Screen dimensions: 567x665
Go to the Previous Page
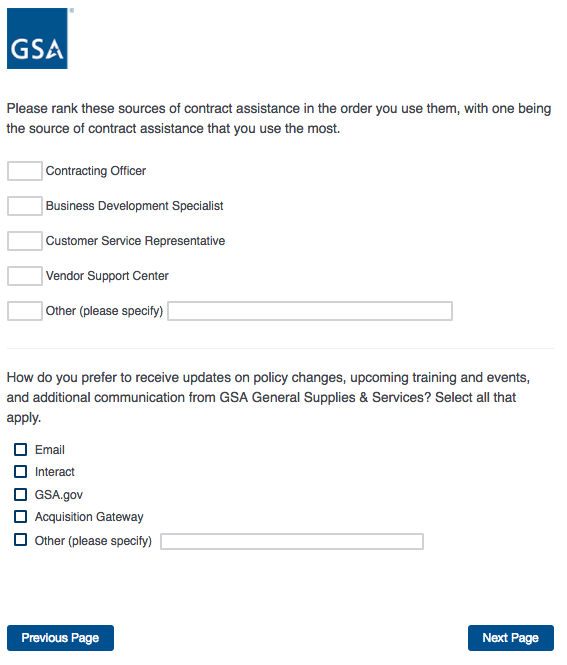pos(60,638)
